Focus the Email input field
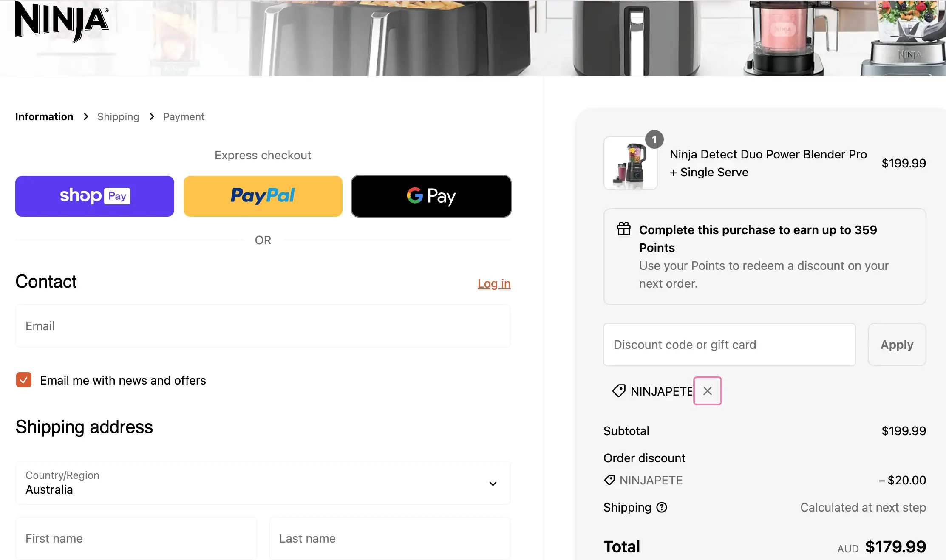The width and height of the screenshot is (946, 560). point(263,326)
